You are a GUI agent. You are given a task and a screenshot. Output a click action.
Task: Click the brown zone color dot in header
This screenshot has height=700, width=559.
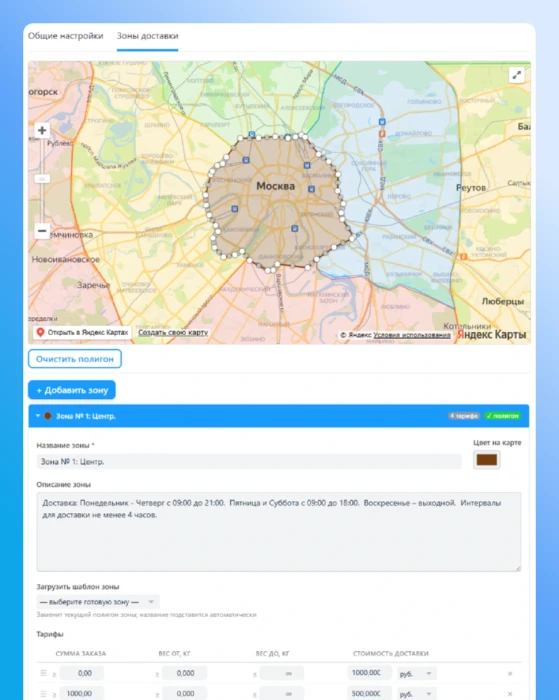coord(48,416)
